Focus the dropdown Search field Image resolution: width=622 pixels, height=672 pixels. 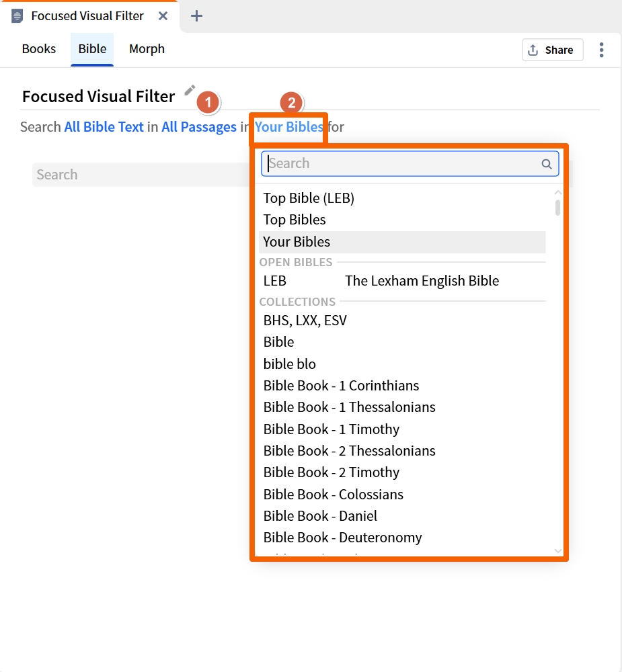tap(410, 163)
